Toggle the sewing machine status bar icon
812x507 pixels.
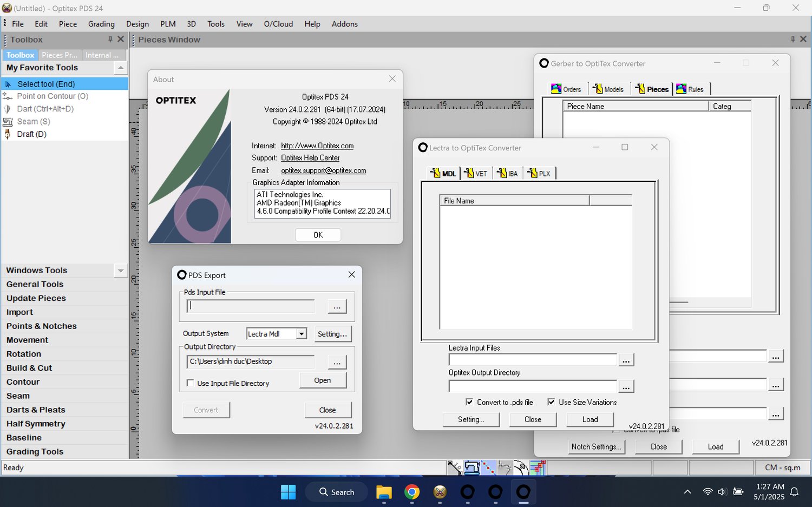472,468
